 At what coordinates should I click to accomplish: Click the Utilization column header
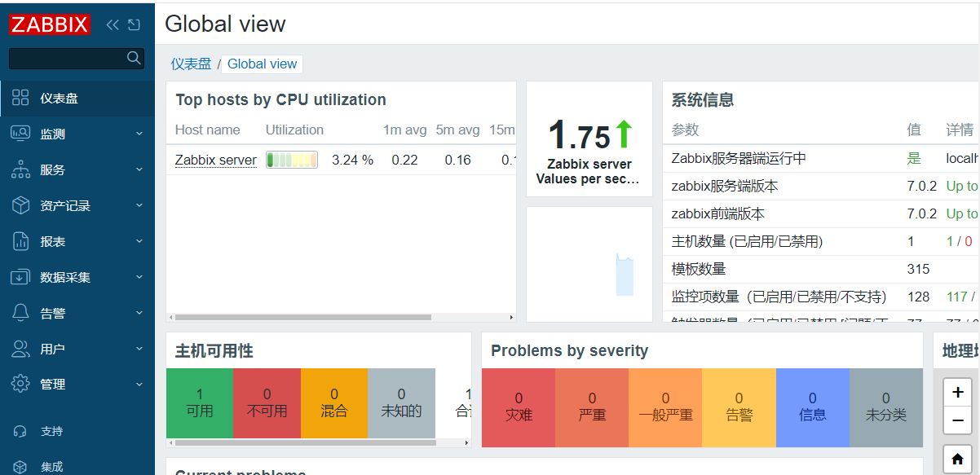pyautogui.click(x=294, y=130)
